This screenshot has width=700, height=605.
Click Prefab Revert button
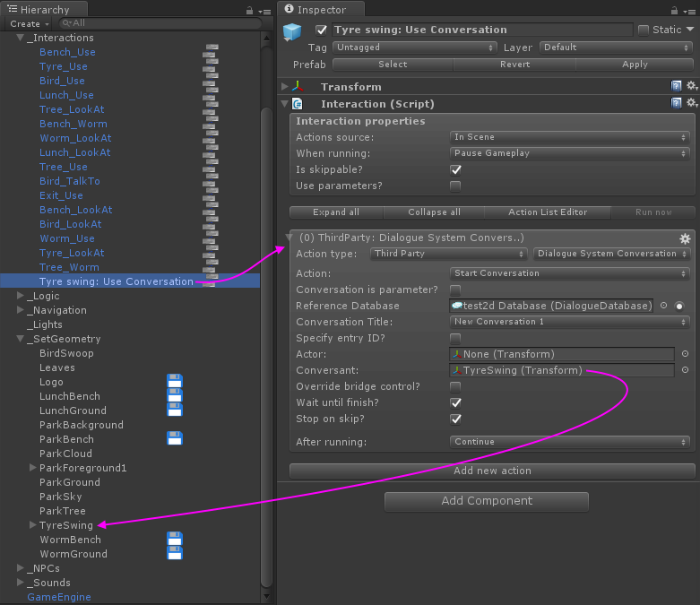[514, 65]
